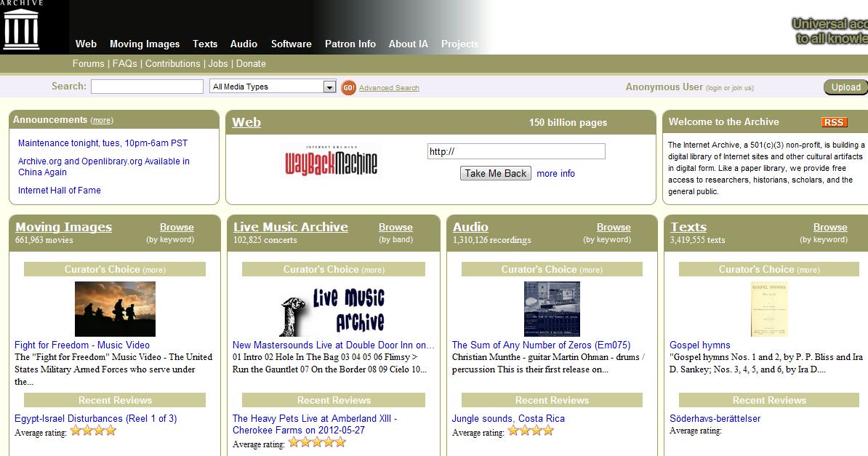Open the Texts section heading
868x456 pixels.
coord(688,227)
